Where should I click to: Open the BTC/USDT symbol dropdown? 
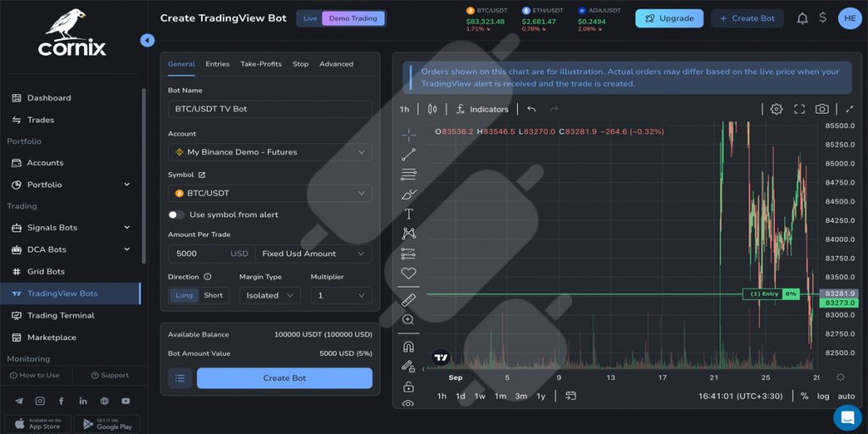click(270, 193)
